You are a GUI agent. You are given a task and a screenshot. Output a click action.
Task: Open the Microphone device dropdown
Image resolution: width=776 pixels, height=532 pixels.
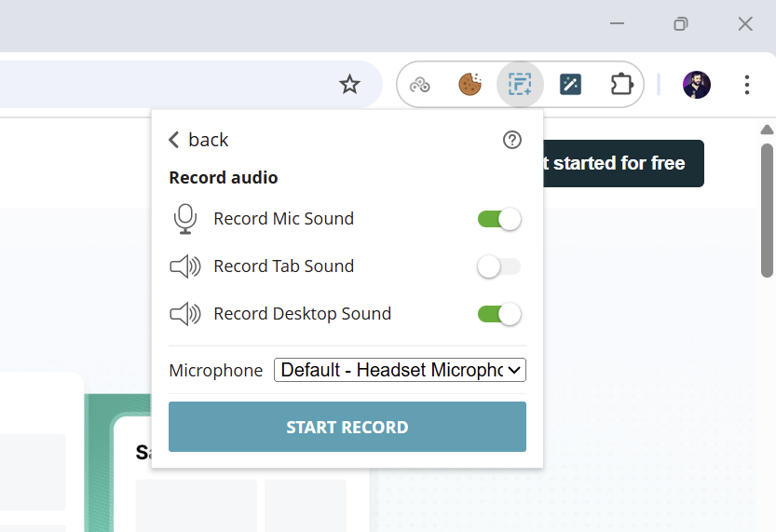(x=400, y=370)
